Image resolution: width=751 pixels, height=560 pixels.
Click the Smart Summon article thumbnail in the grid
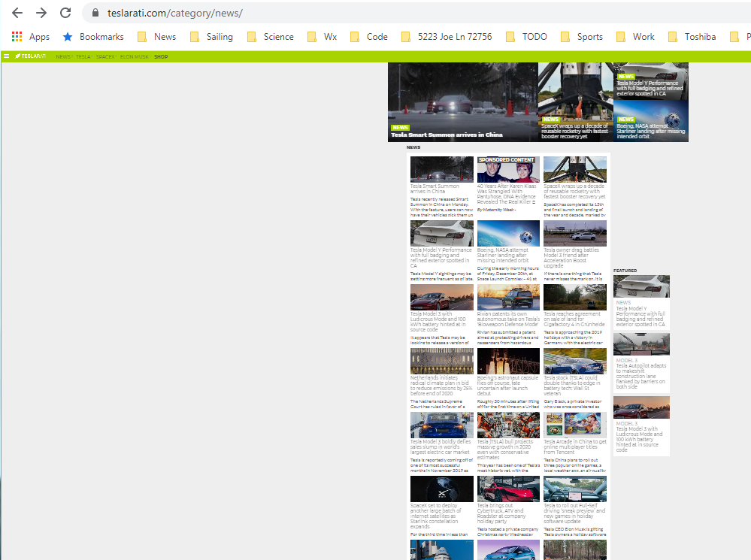coord(441,169)
